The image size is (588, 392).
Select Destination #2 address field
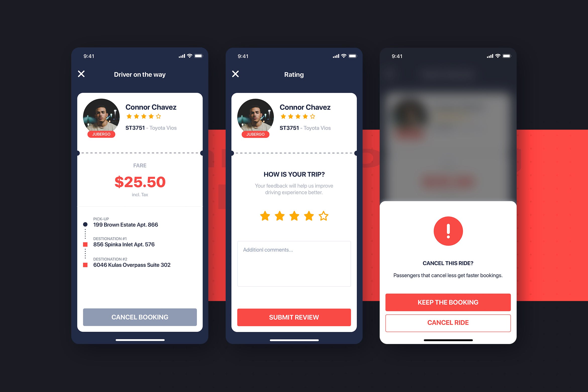tap(136, 265)
